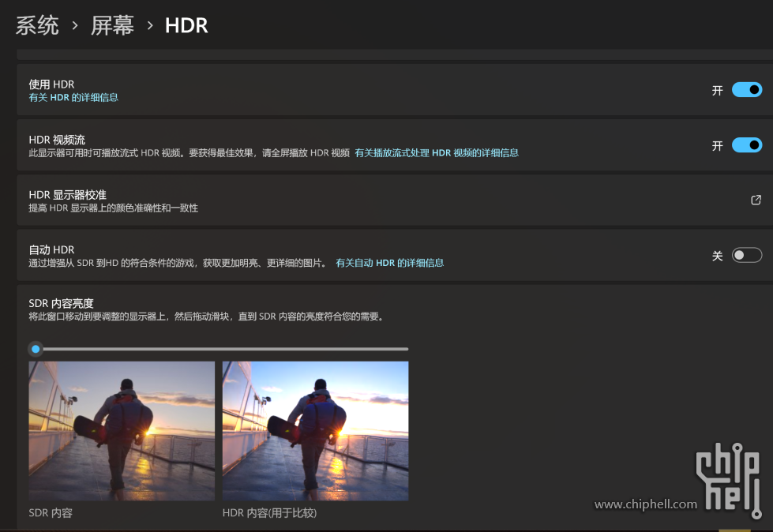Click the chevron between 屏幕 and HDR

point(149,25)
